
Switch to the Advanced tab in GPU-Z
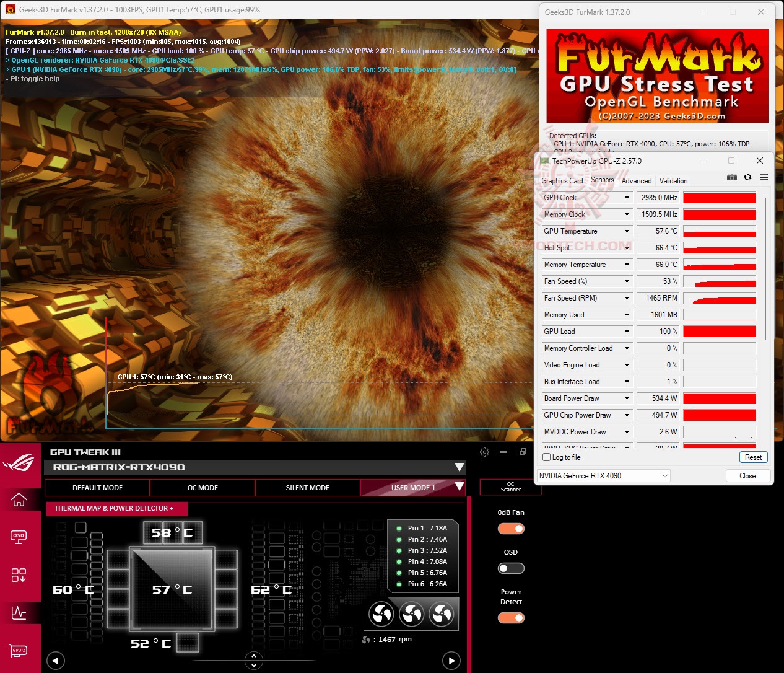(637, 181)
